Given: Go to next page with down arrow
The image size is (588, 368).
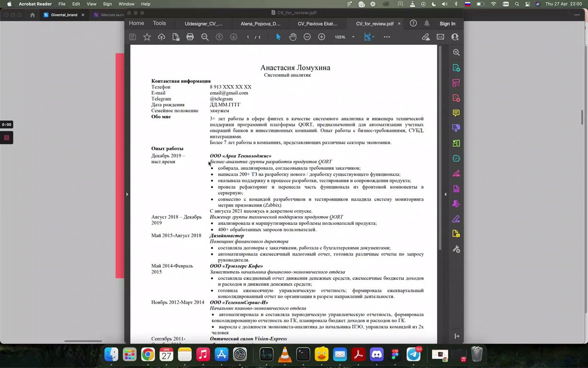Looking at the screenshot, I should tap(234, 37).
